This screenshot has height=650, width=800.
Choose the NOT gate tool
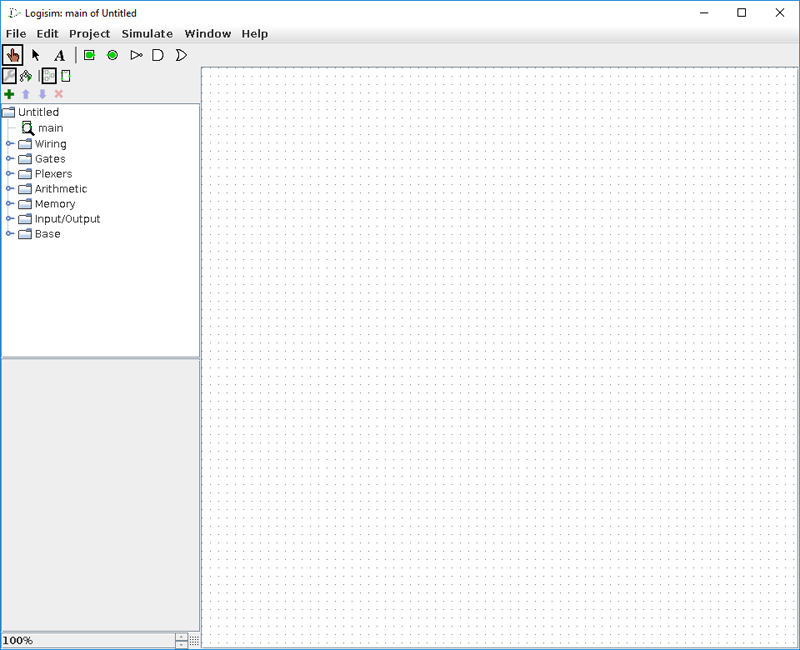[136, 55]
